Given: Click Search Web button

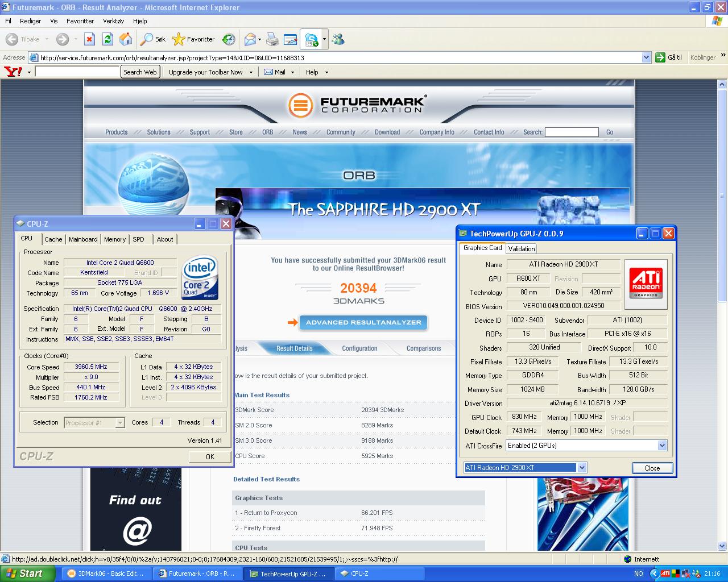Looking at the screenshot, I should [x=140, y=72].
